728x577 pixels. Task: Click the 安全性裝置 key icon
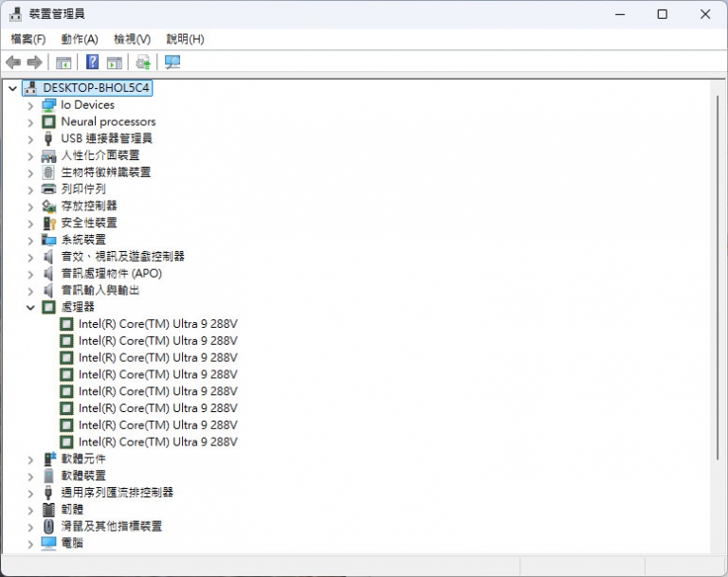tap(48, 223)
